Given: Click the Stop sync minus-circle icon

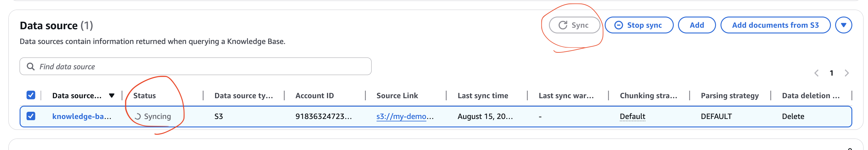Looking at the screenshot, I should click(x=619, y=25).
